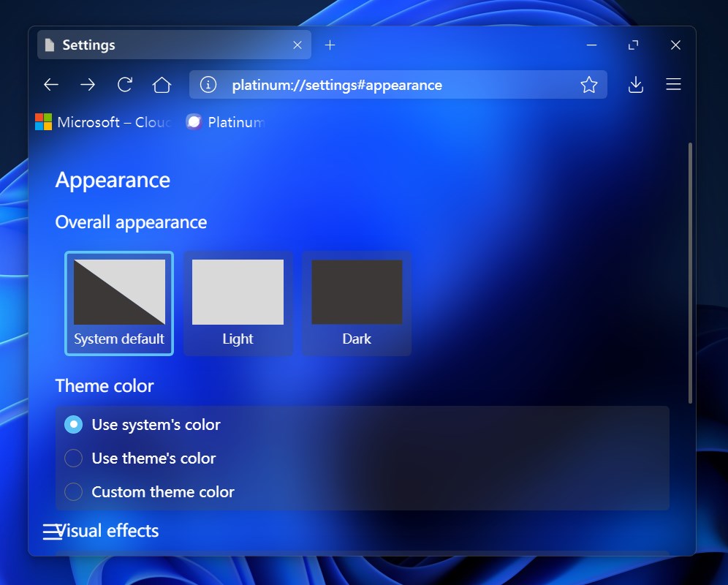Choose System default appearance
This screenshot has height=585, width=728.
(x=119, y=303)
